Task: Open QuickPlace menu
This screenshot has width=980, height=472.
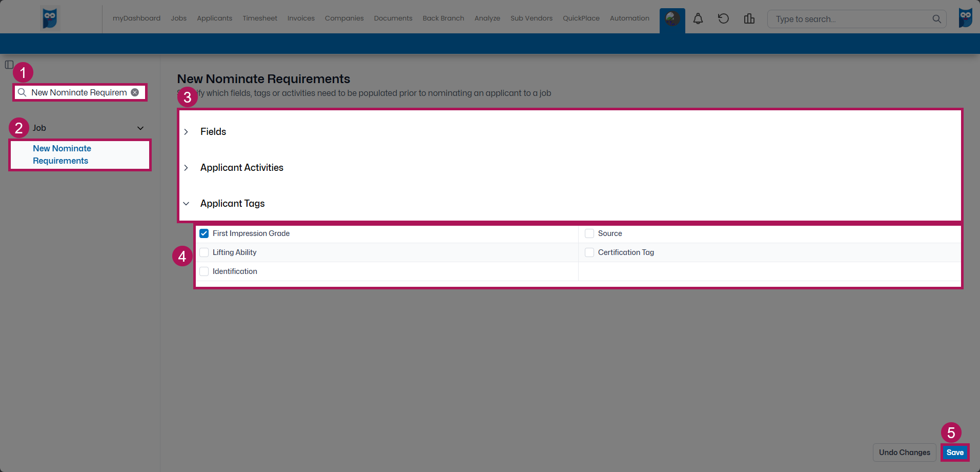Action: click(x=581, y=18)
